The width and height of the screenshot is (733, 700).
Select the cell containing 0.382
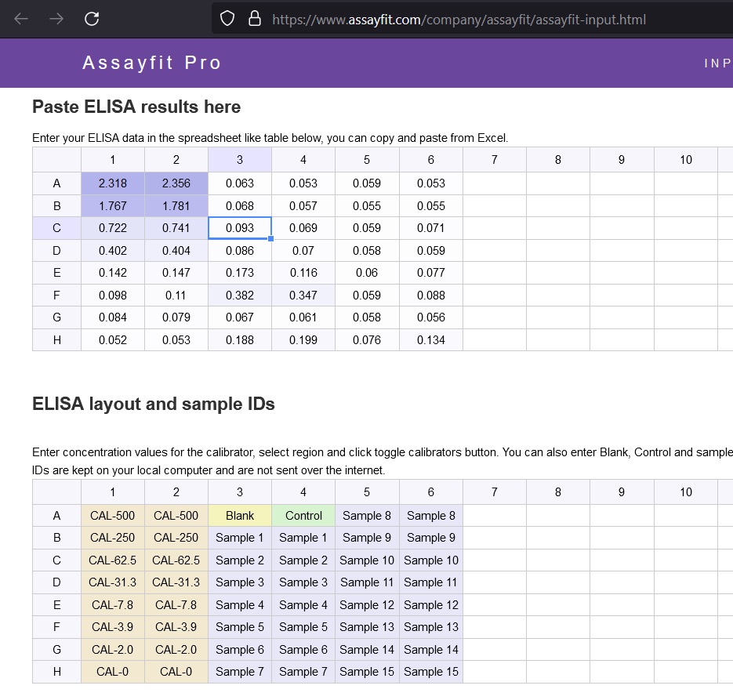[x=239, y=295]
